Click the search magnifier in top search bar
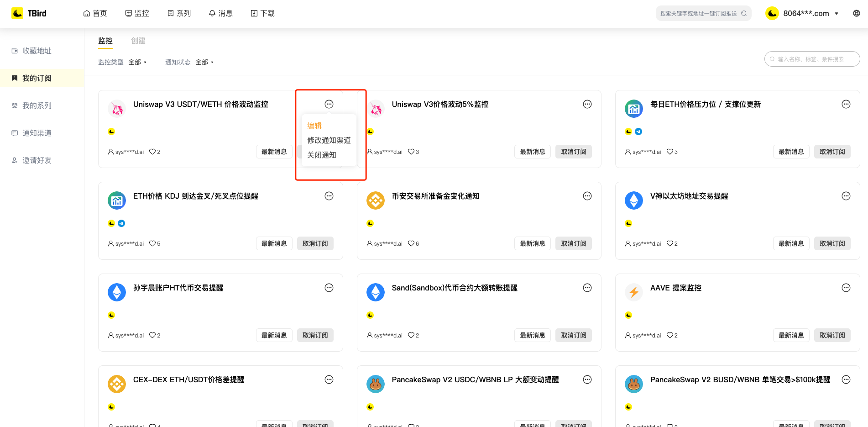The height and width of the screenshot is (427, 868). tap(744, 13)
